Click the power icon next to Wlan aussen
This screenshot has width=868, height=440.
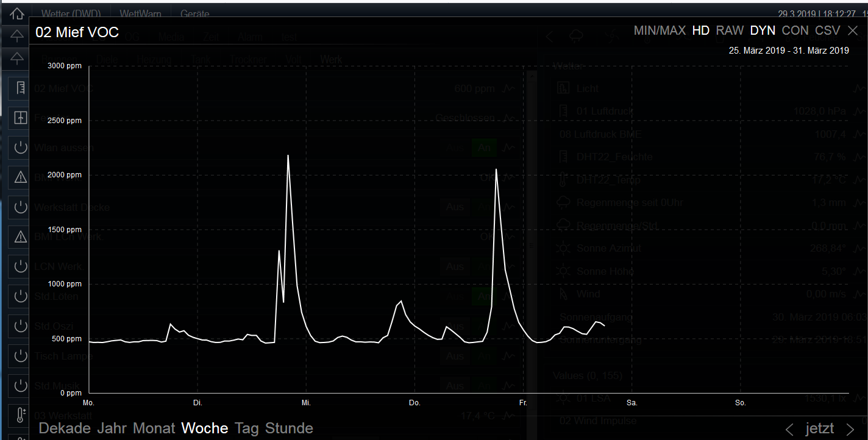tap(20, 147)
